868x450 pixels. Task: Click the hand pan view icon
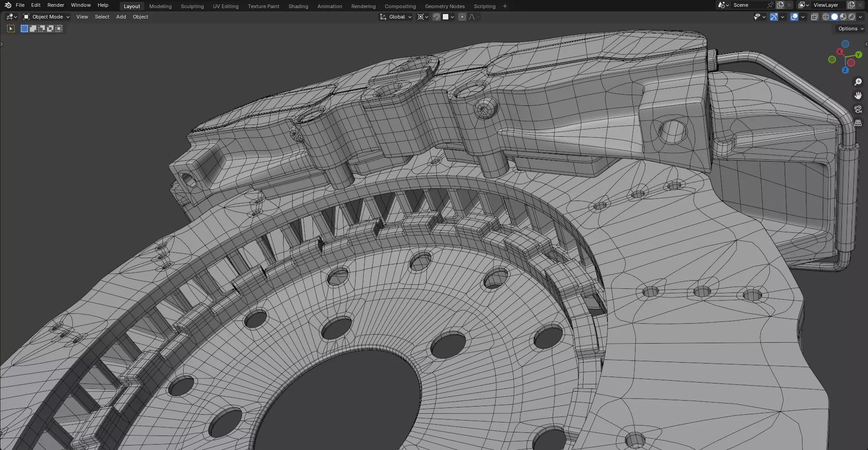[858, 96]
